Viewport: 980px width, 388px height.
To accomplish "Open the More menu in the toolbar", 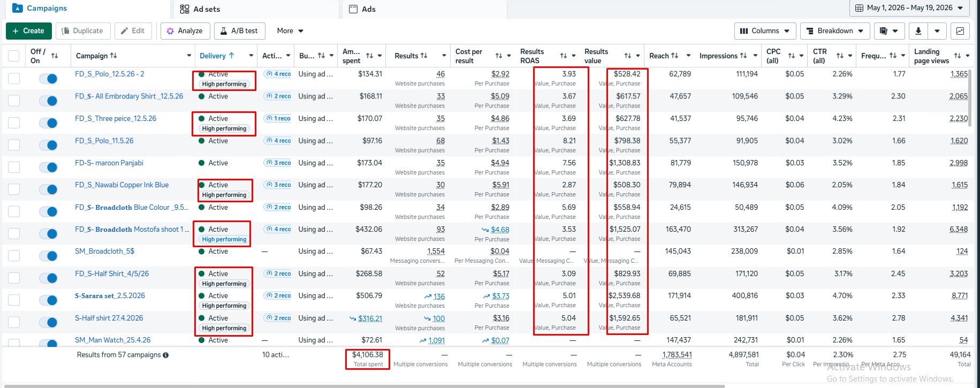I will click(290, 31).
